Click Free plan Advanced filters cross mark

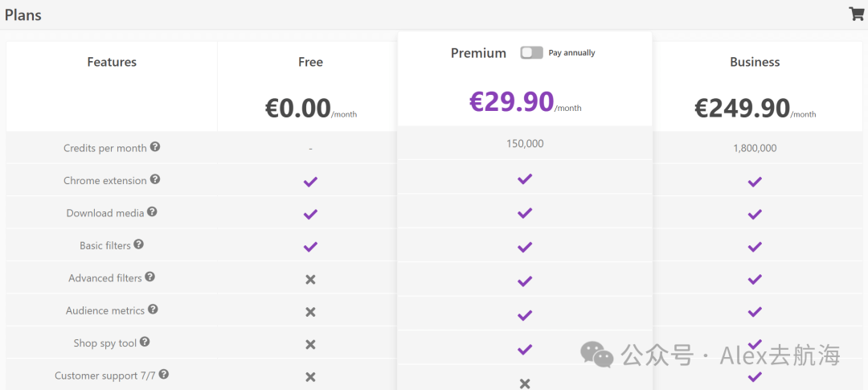(310, 280)
